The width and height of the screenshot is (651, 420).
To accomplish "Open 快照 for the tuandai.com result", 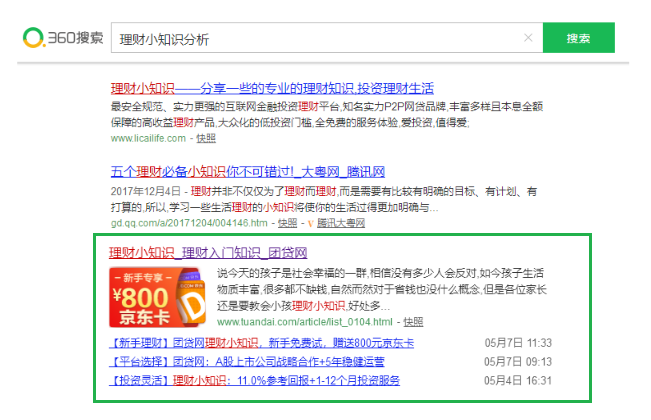I will pyautogui.click(x=413, y=322).
